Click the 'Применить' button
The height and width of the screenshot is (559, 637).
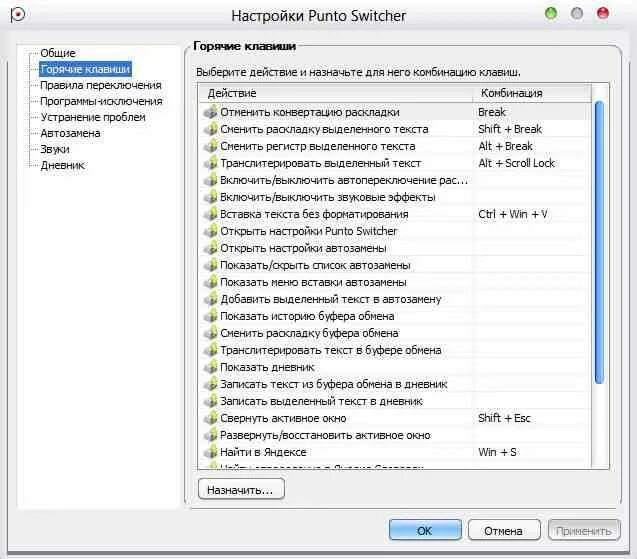click(x=584, y=530)
